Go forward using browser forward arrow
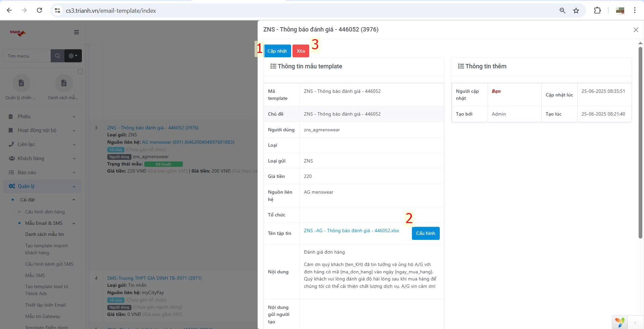 click(x=24, y=10)
